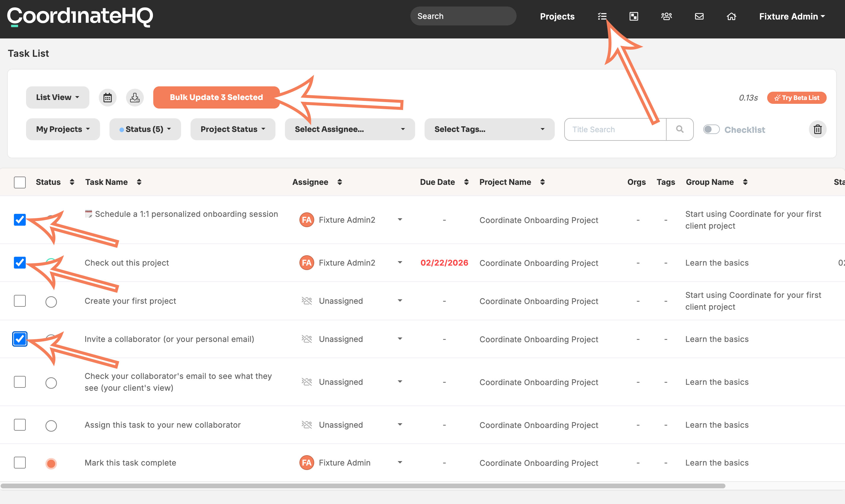Open the Projects menu item

click(x=557, y=16)
